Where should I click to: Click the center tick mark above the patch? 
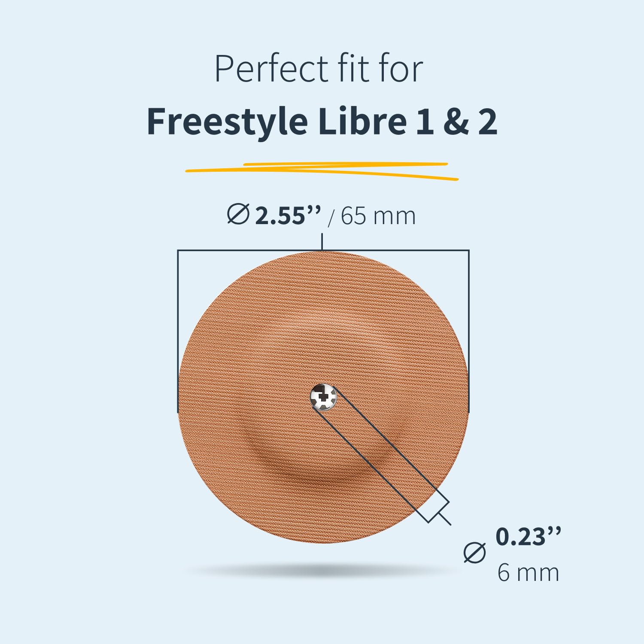point(322,241)
